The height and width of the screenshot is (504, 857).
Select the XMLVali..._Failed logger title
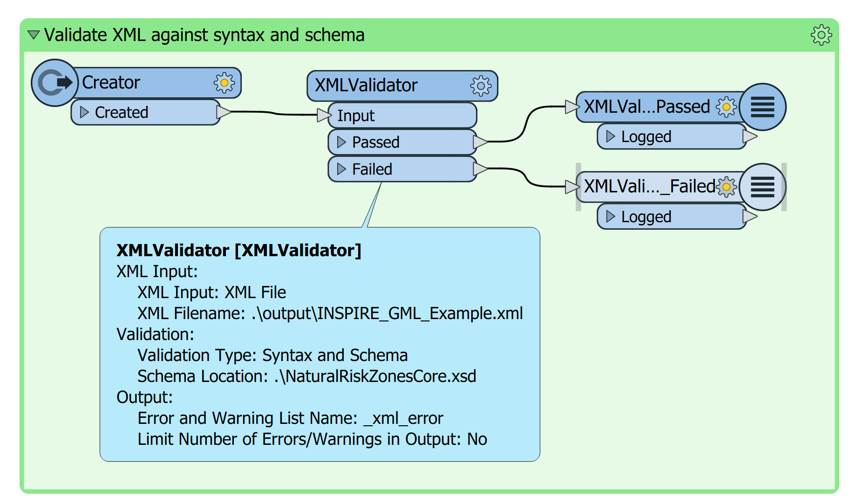[649, 186]
